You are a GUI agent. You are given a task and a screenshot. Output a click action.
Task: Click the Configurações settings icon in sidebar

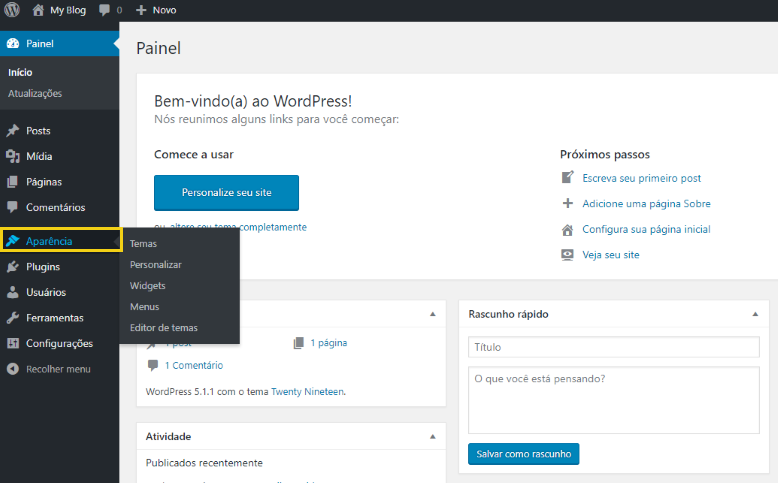[13, 344]
